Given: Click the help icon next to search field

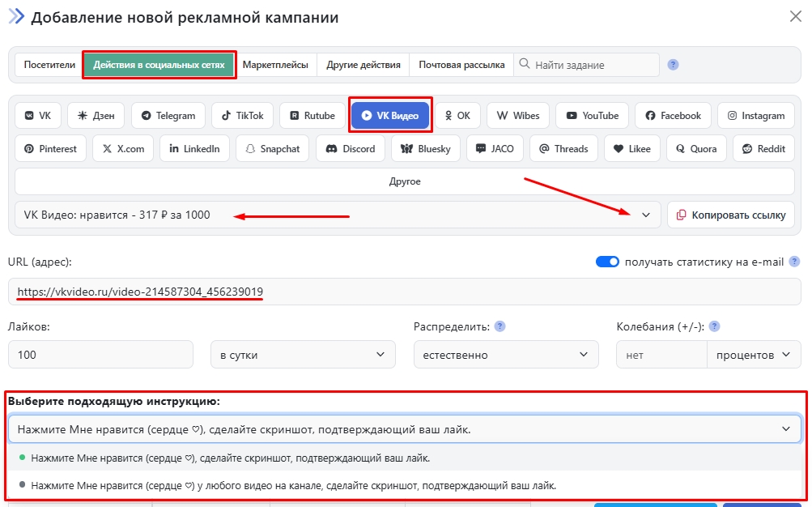Looking at the screenshot, I should [x=673, y=65].
